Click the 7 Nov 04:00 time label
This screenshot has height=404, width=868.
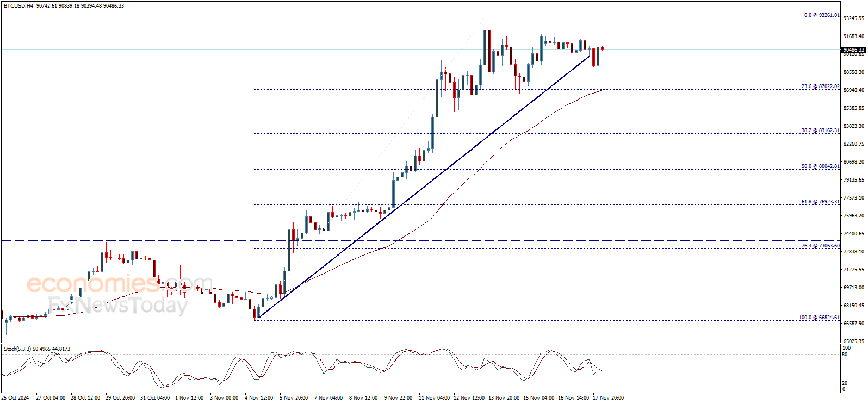click(x=328, y=398)
